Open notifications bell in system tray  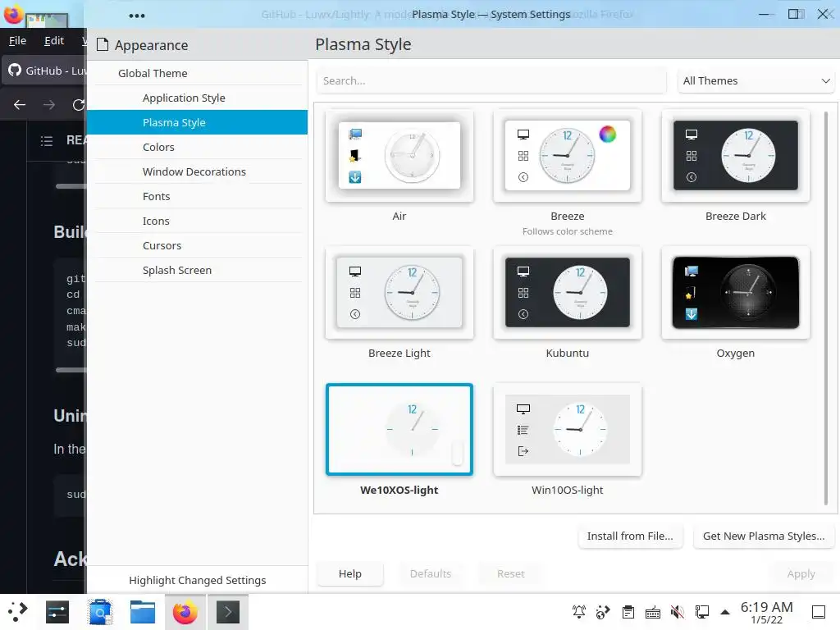click(x=579, y=612)
